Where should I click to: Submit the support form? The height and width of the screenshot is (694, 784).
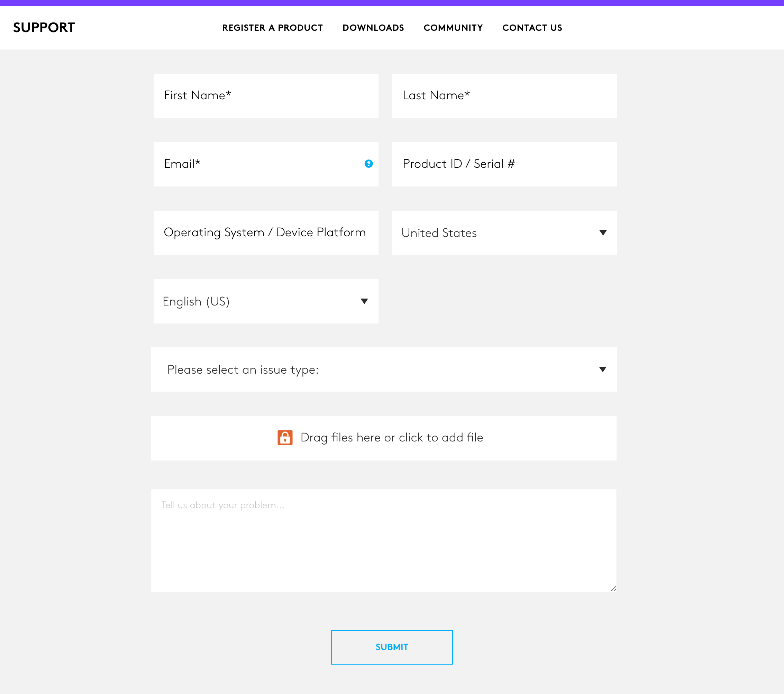click(392, 647)
